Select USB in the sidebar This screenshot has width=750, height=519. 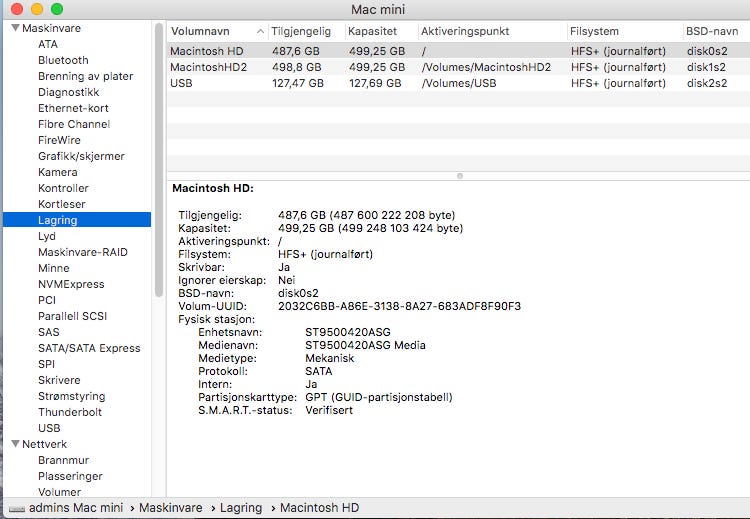[49, 428]
